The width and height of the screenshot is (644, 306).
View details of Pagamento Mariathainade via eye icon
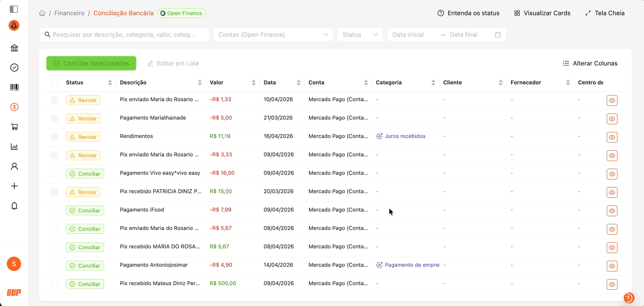pos(612,119)
